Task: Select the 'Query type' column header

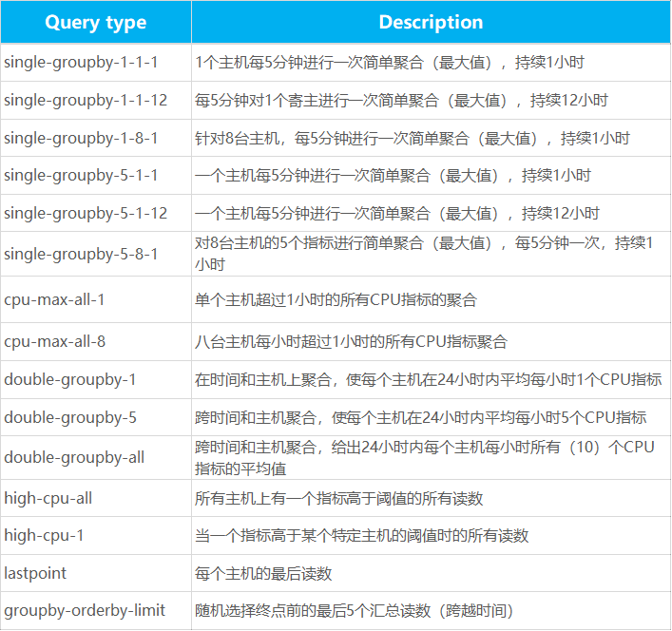Action: (x=96, y=22)
